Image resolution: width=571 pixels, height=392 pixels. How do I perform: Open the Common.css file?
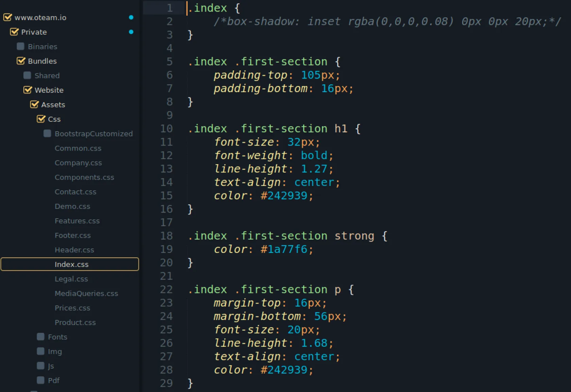pyautogui.click(x=78, y=148)
